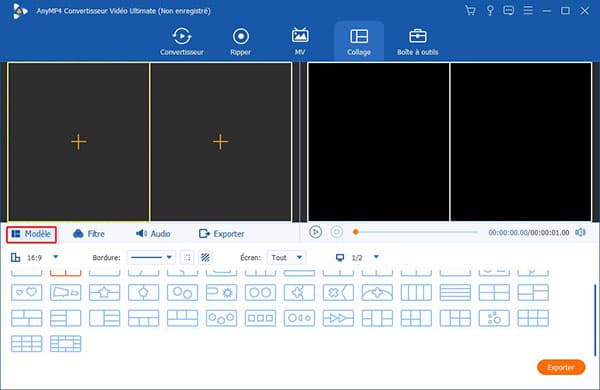Screen dimensions: 600x390
Task: Click the key registration icon
Action: [x=490, y=10]
